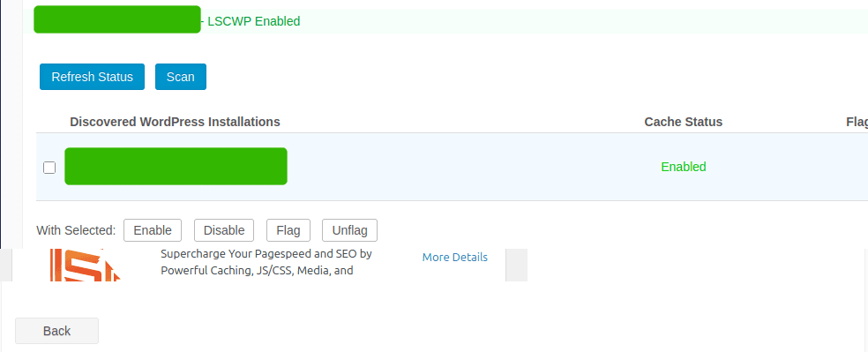Click the Disable button for selected
868x352 pixels.
[224, 230]
